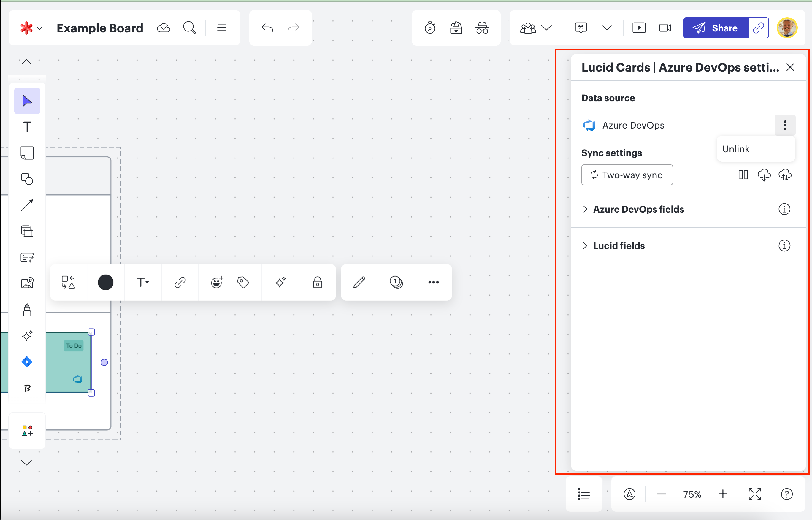Undo the last action

tap(267, 28)
